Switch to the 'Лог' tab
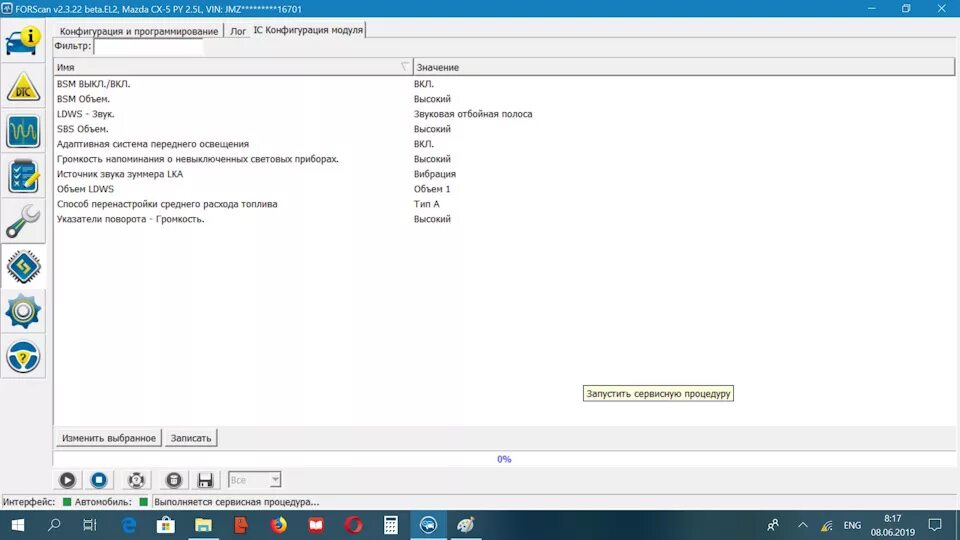 coord(238,31)
